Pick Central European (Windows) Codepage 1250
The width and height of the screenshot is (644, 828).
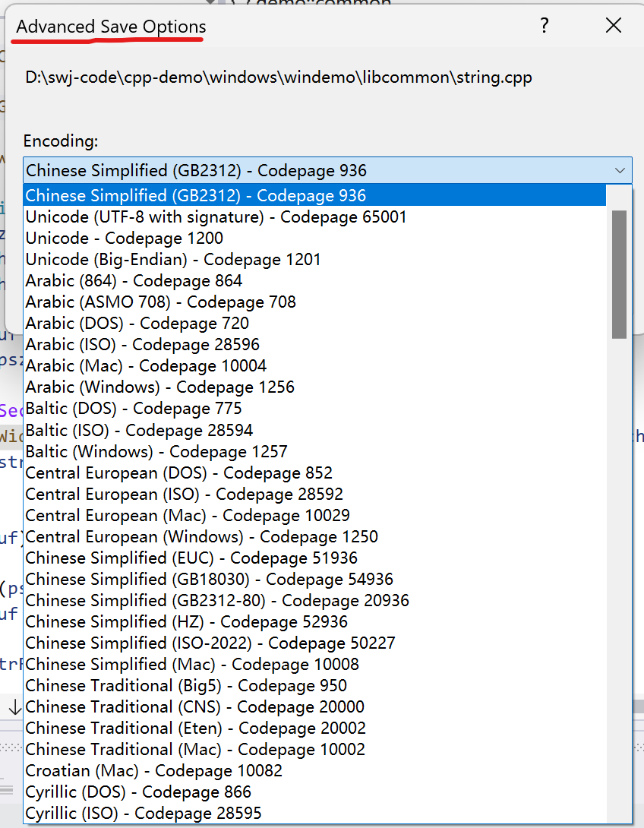coord(201,536)
